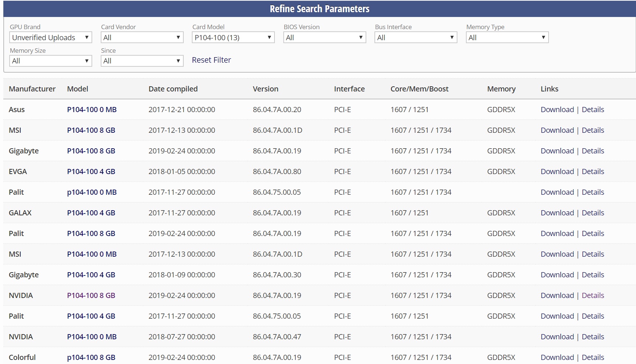
Task: Download BIOS version 86.04.7A.00.30 from Gigabyte
Action: (x=557, y=275)
